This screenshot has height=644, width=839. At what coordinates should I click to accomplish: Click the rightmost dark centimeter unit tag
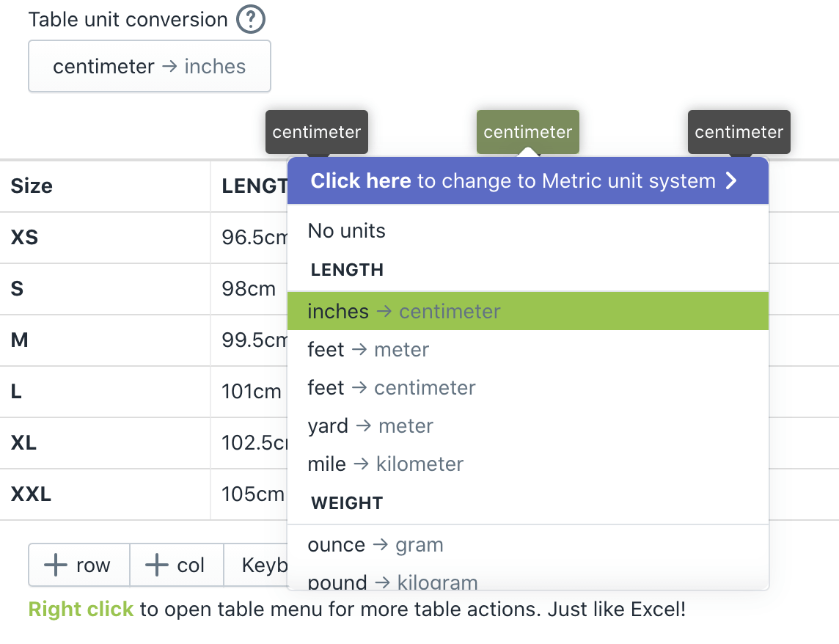(739, 132)
